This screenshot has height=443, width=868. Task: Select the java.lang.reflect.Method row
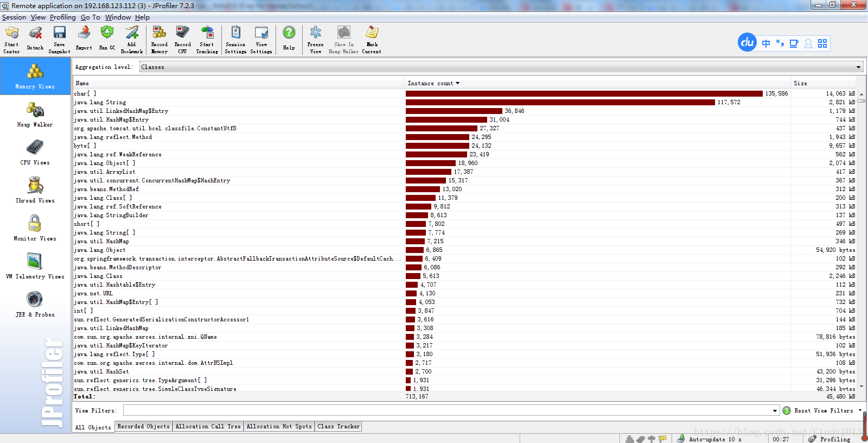pyautogui.click(x=464, y=137)
